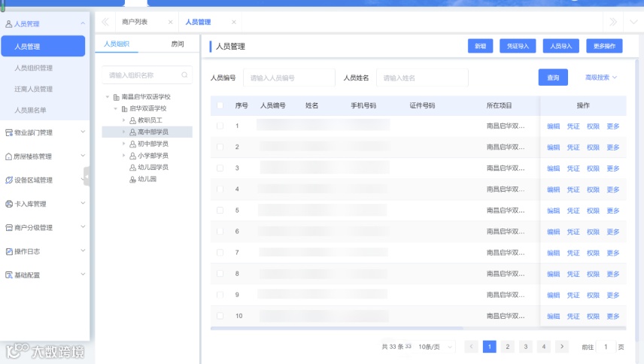Expand 操作日志 menu chevron
Viewport: 644px width, 364px height.
(83, 250)
